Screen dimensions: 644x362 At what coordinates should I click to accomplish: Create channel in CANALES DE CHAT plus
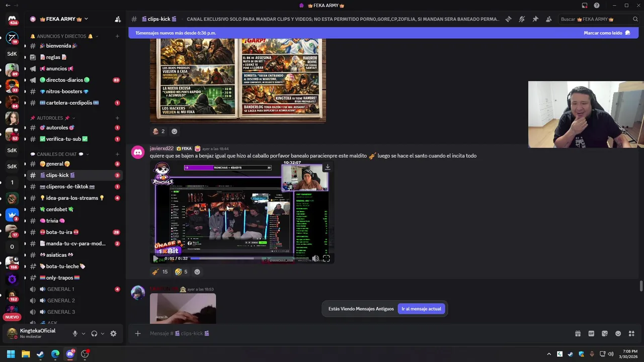point(117,154)
